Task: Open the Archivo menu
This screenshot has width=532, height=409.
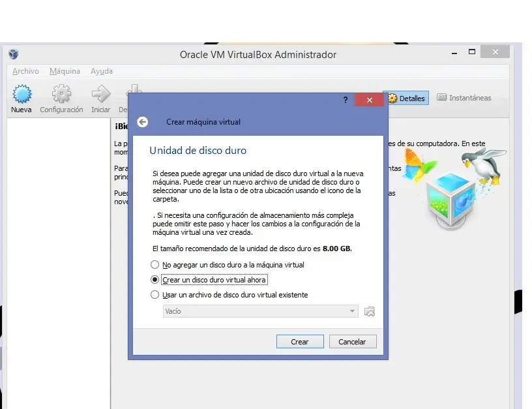Action: point(25,71)
